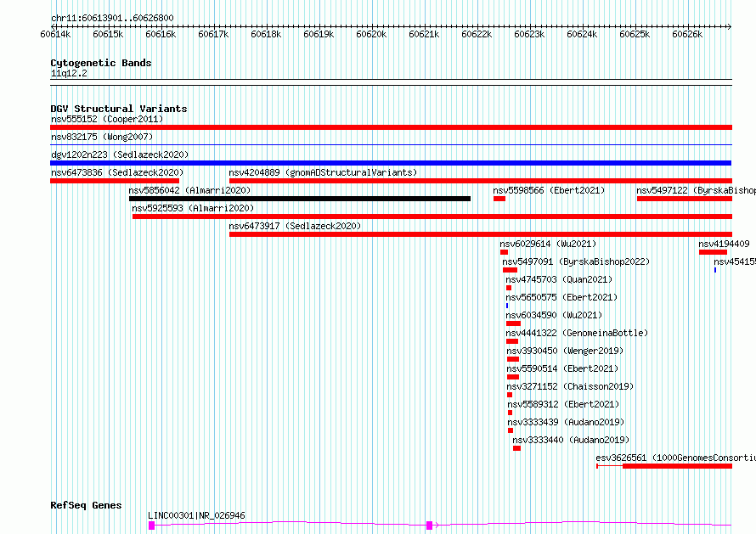
Task: Click nsv3930450 (Wenger2019) label
Action: tap(565, 351)
